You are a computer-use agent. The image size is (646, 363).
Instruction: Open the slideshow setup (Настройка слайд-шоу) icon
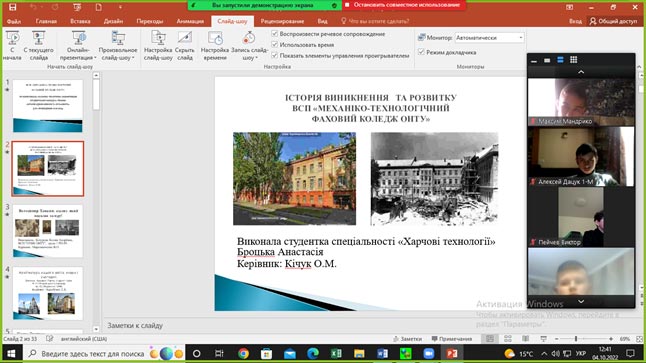click(158, 38)
